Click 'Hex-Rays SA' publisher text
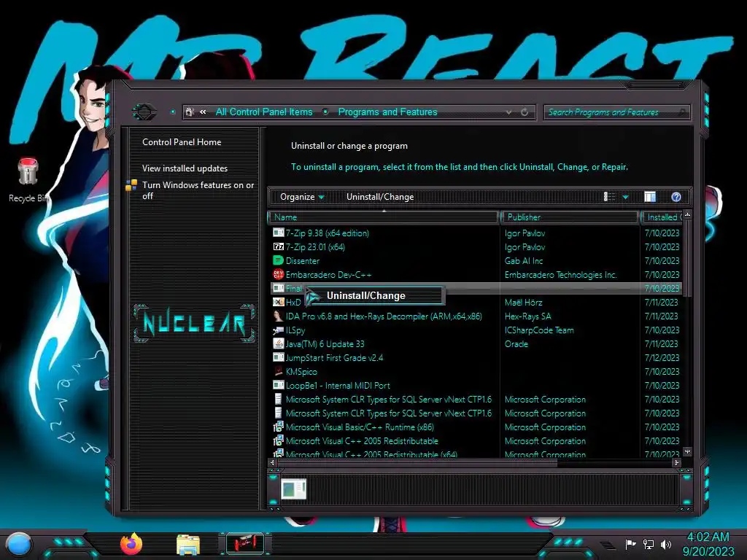This screenshot has height=560, width=747. (x=528, y=316)
